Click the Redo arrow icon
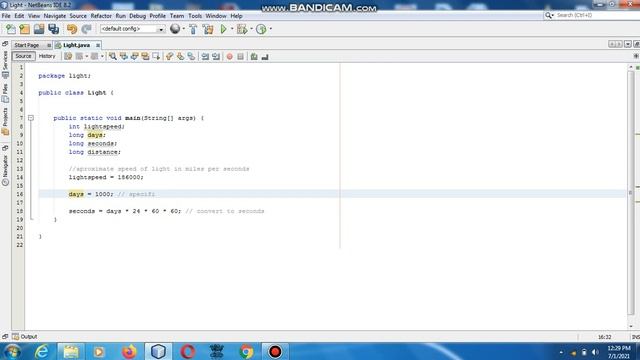The height and width of the screenshot is (360, 640). click(86, 29)
